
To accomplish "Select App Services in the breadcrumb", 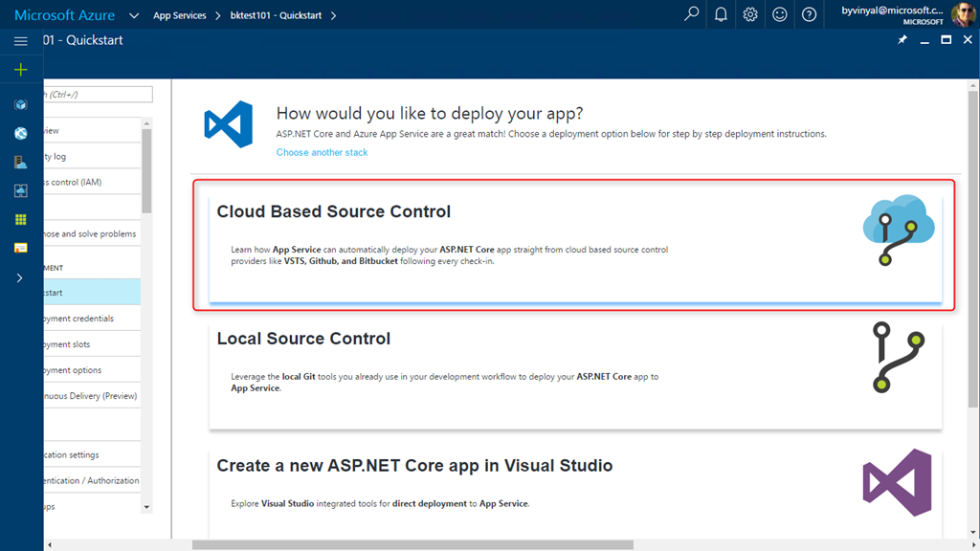I will click(179, 15).
